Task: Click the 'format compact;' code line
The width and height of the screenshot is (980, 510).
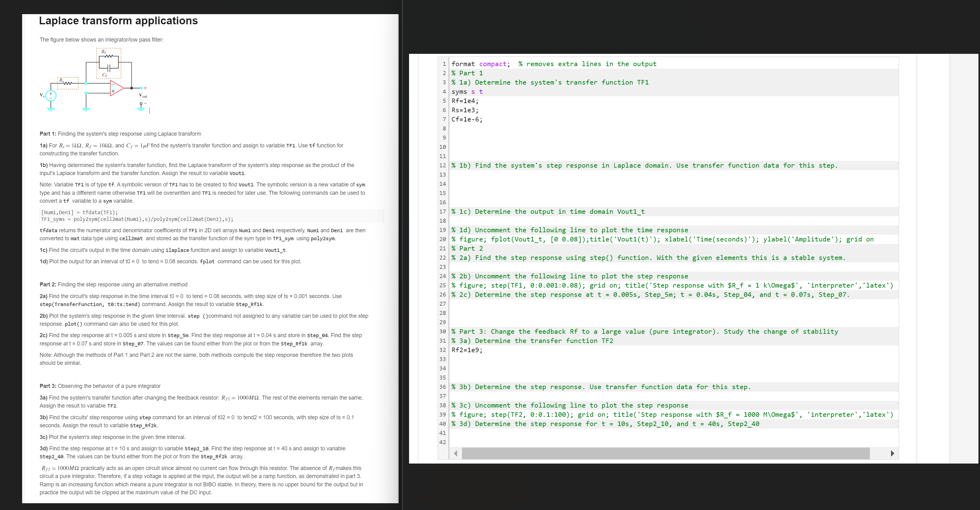Action: (x=480, y=64)
